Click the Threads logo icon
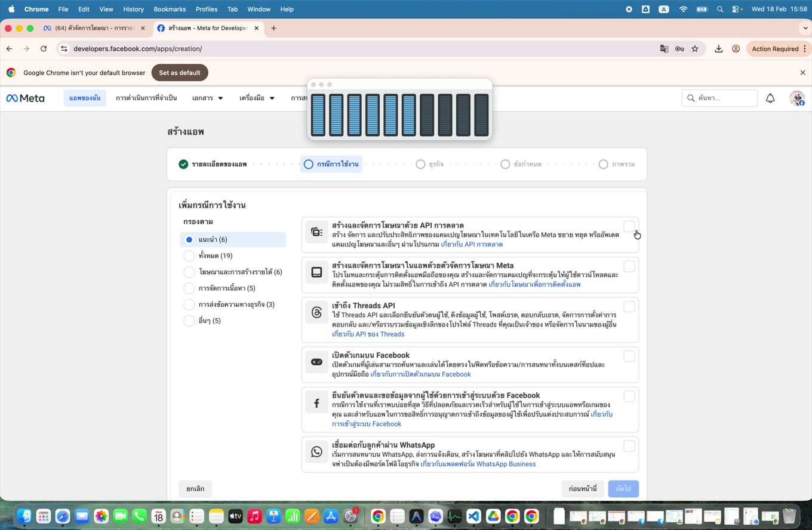812x530 pixels. (316, 312)
